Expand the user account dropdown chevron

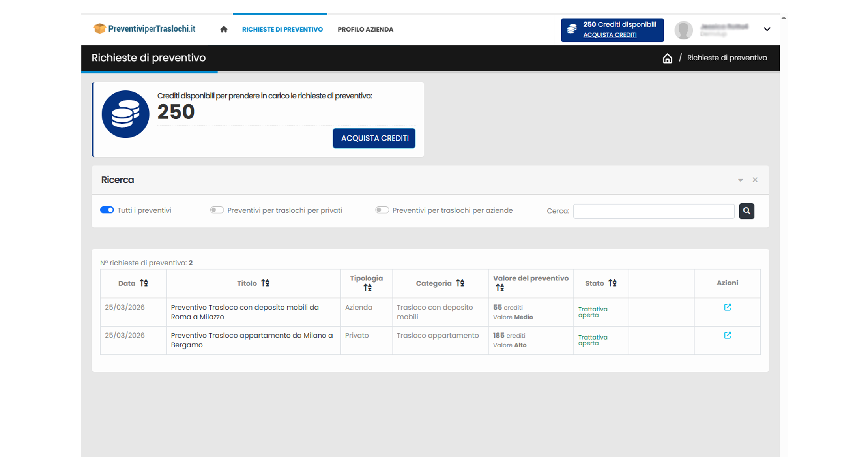pos(767,29)
